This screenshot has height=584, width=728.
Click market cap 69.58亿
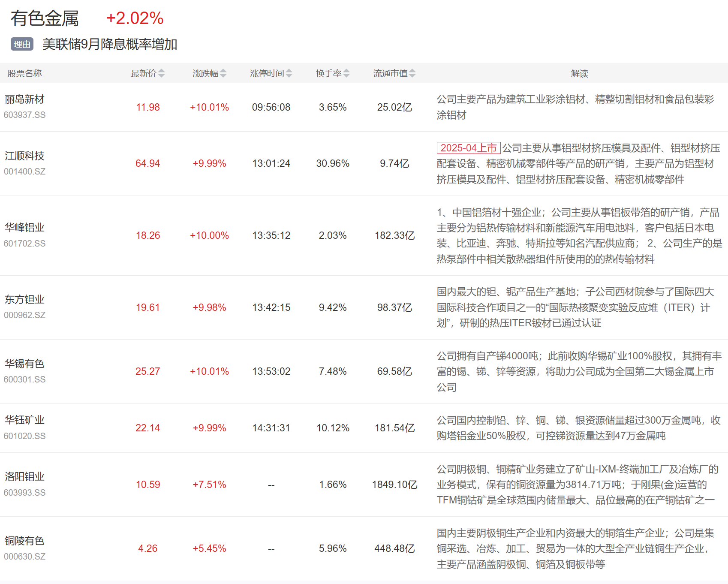[394, 371]
